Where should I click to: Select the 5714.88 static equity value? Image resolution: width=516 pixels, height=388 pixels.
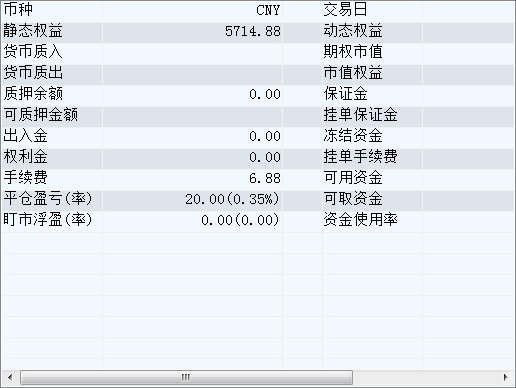point(253,32)
